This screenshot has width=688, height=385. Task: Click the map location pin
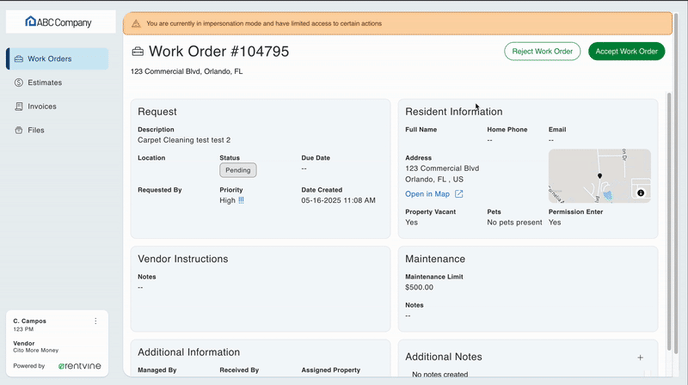[x=600, y=176]
